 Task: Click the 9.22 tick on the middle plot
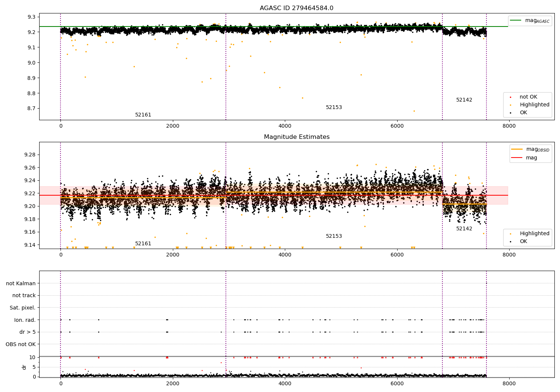tap(30, 193)
